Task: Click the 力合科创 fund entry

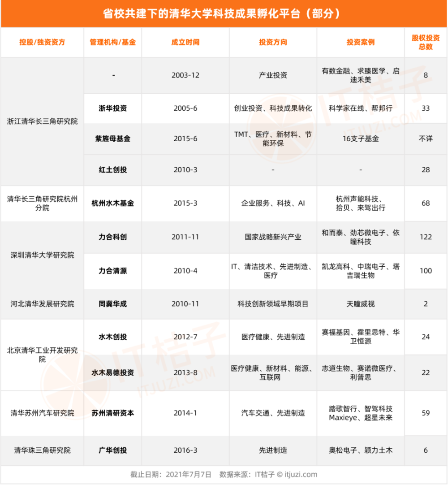Action: [x=112, y=237]
